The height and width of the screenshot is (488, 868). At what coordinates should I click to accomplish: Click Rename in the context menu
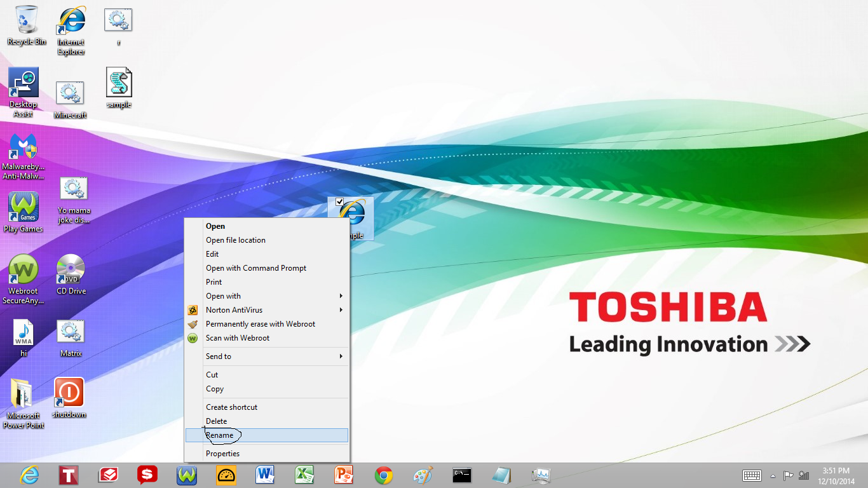pyautogui.click(x=266, y=435)
